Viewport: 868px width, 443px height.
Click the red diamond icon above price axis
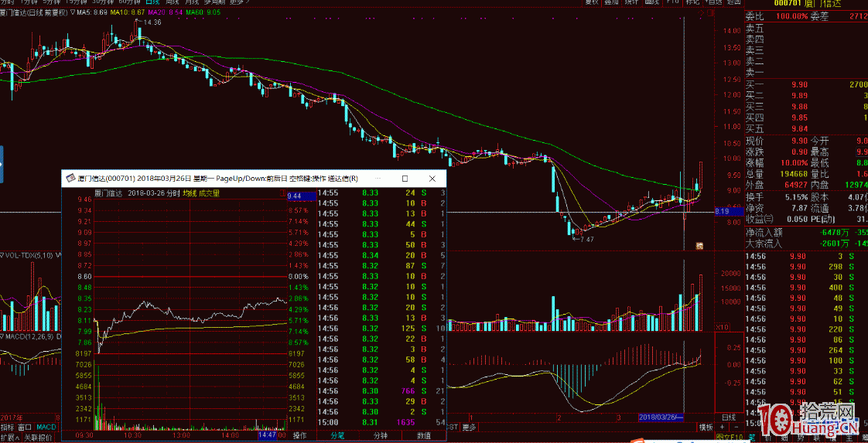[x=702, y=12]
